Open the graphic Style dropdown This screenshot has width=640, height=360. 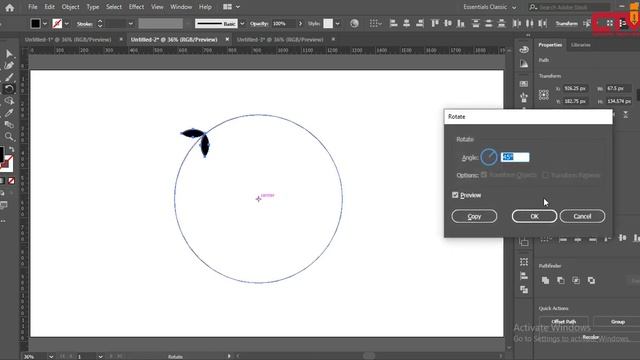(x=338, y=24)
